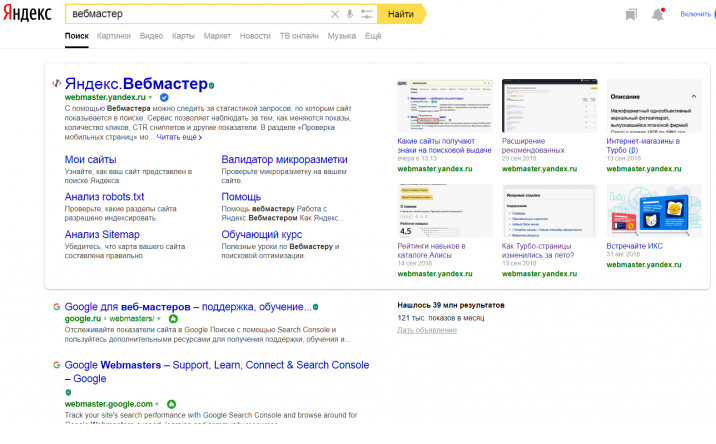Switch to the ТВ онлайн tab
This screenshot has width=716, height=444.
pyautogui.click(x=299, y=36)
